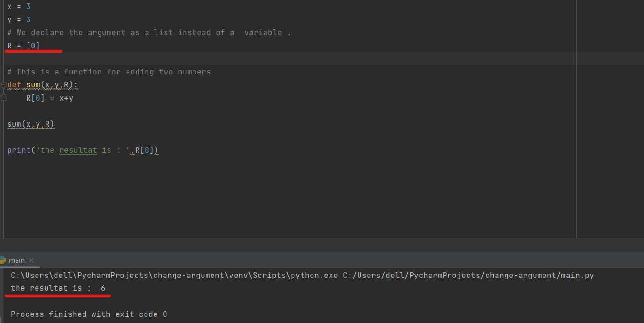Click the misspelled word resultat in print statement
This screenshot has height=323, width=644.
[78, 150]
